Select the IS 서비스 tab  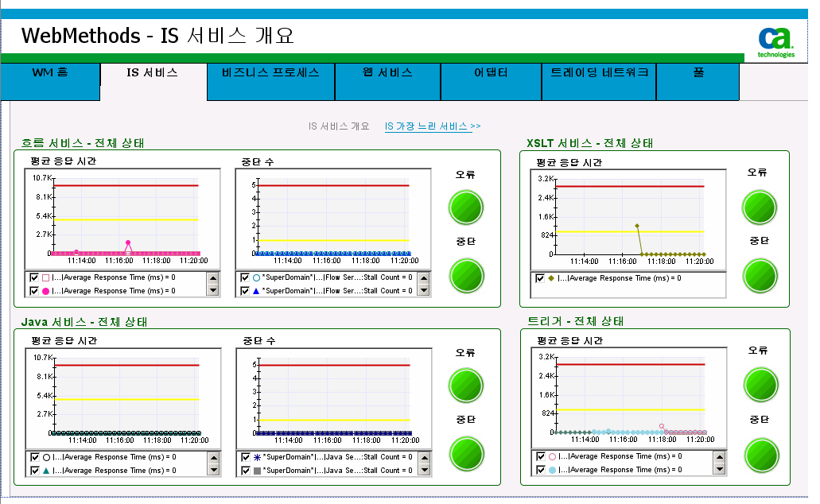click(154, 82)
